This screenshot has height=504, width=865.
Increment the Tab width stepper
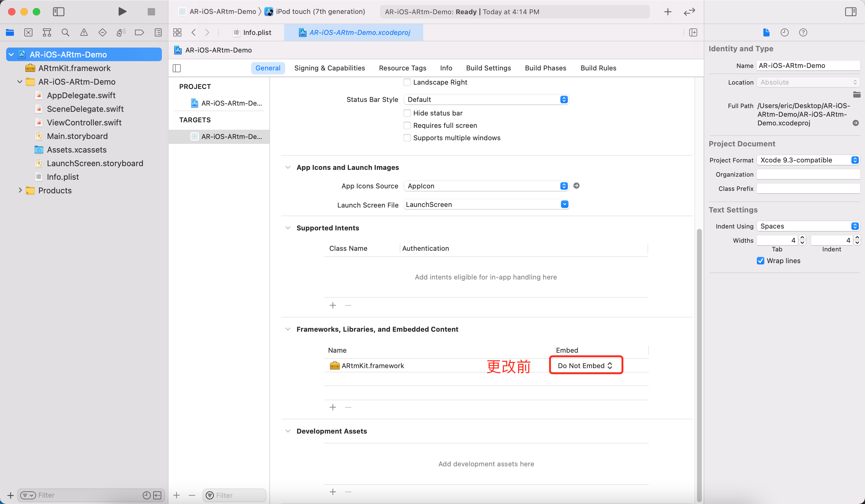pos(802,237)
